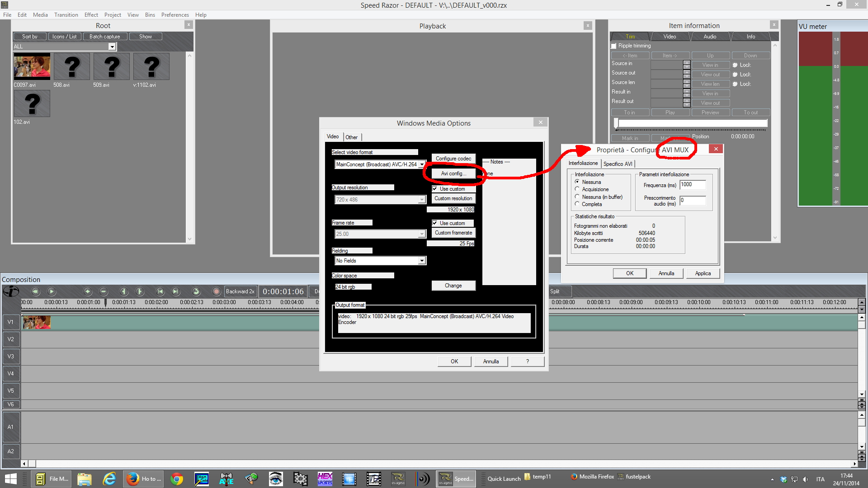This screenshot has width=868, height=488.
Task: Open the Select video format dropdown
Action: [421, 164]
